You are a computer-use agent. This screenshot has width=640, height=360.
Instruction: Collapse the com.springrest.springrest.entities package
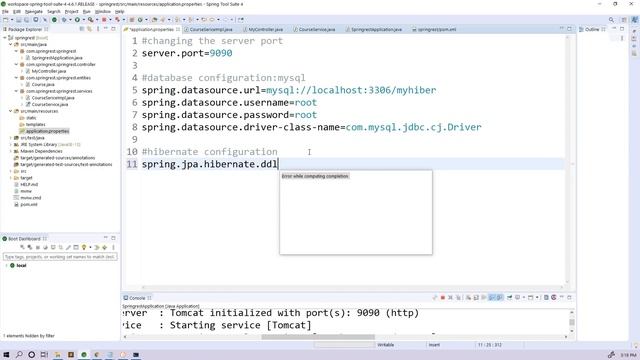coord(16,78)
